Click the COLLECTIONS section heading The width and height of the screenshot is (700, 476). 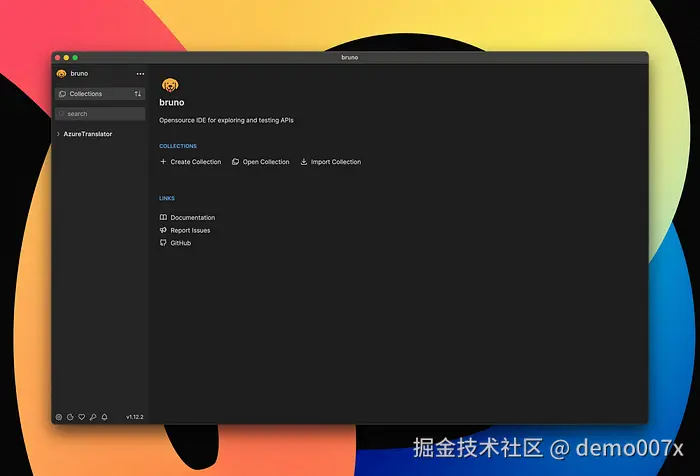coord(178,146)
